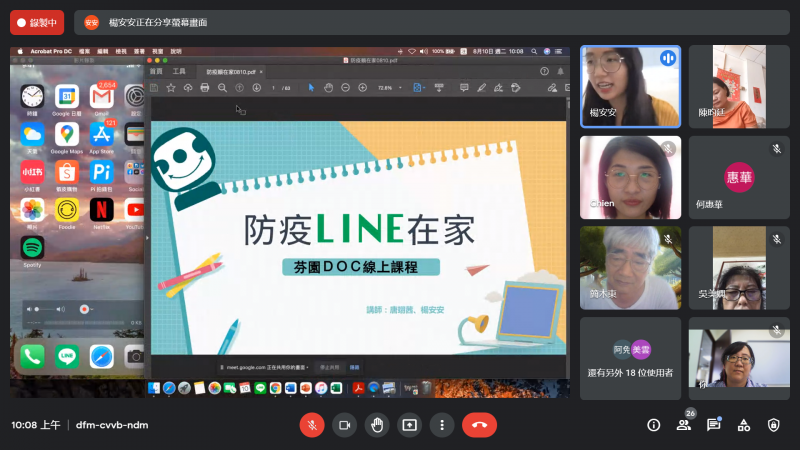This screenshot has height=450, width=800.
Task: Toggle the camera button in Meet
Action: point(344,425)
